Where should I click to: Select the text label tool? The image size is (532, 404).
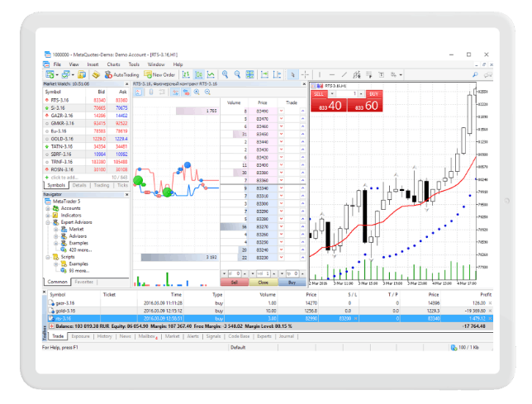click(382, 74)
